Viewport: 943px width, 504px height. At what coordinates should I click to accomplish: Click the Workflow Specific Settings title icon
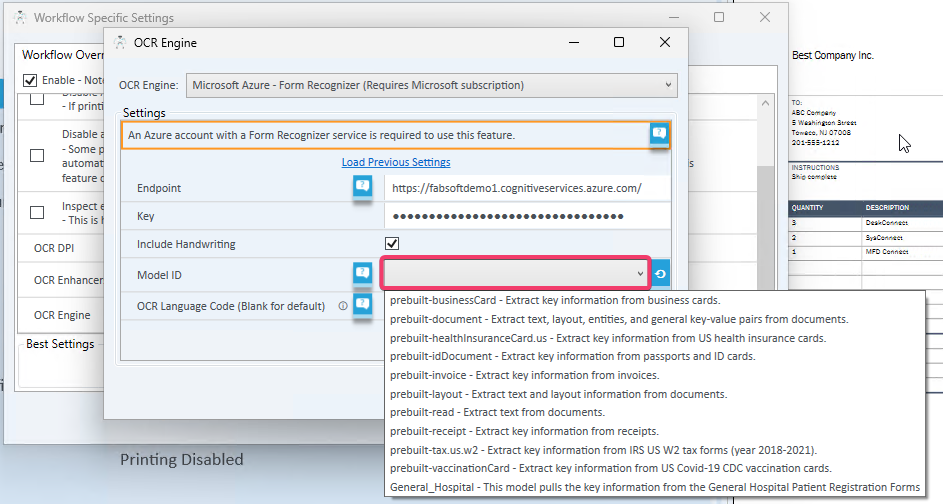[18, 18]
